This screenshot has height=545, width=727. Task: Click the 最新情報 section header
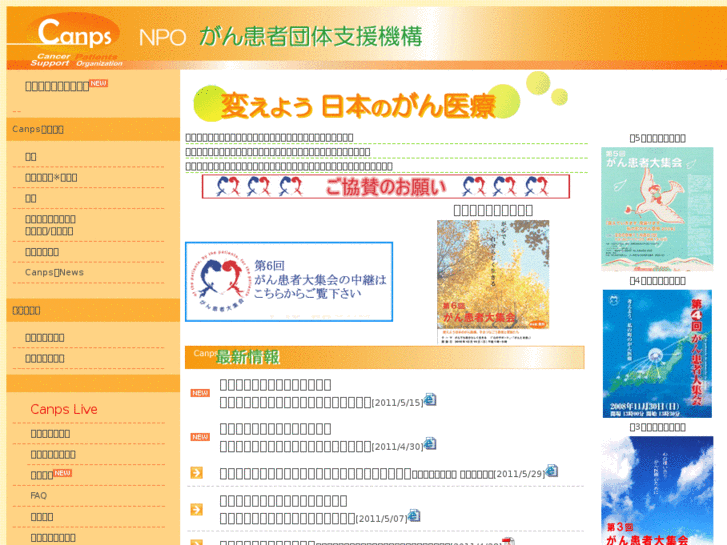(385, 357)
